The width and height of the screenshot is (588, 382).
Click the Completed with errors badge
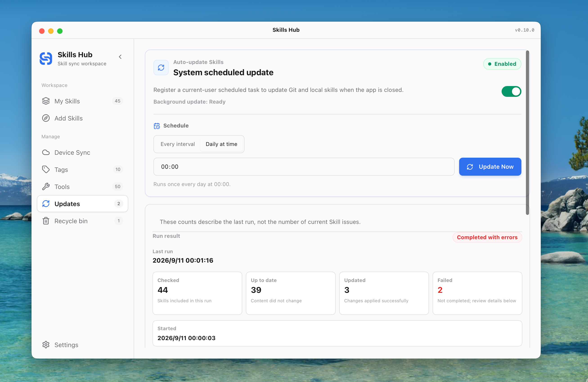(x=487, y=237)
